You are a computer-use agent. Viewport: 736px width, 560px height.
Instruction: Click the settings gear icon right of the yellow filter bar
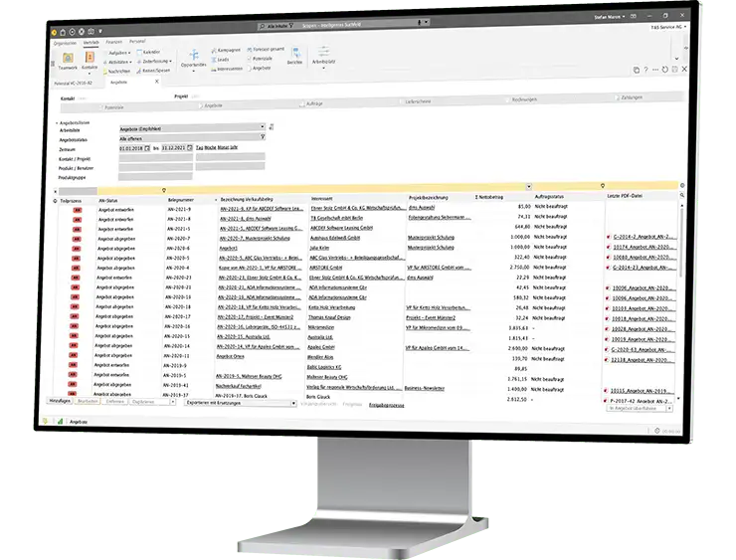pyautogui.click(x=682, y=185)
